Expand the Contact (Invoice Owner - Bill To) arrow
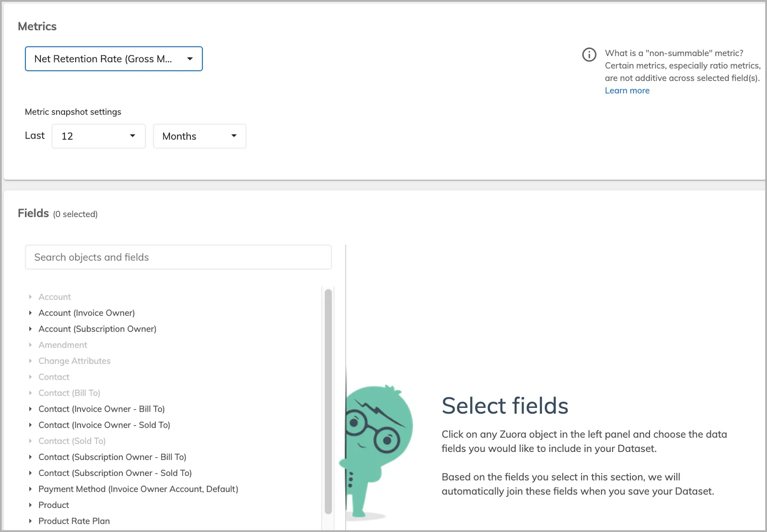 tap(30, 409)
